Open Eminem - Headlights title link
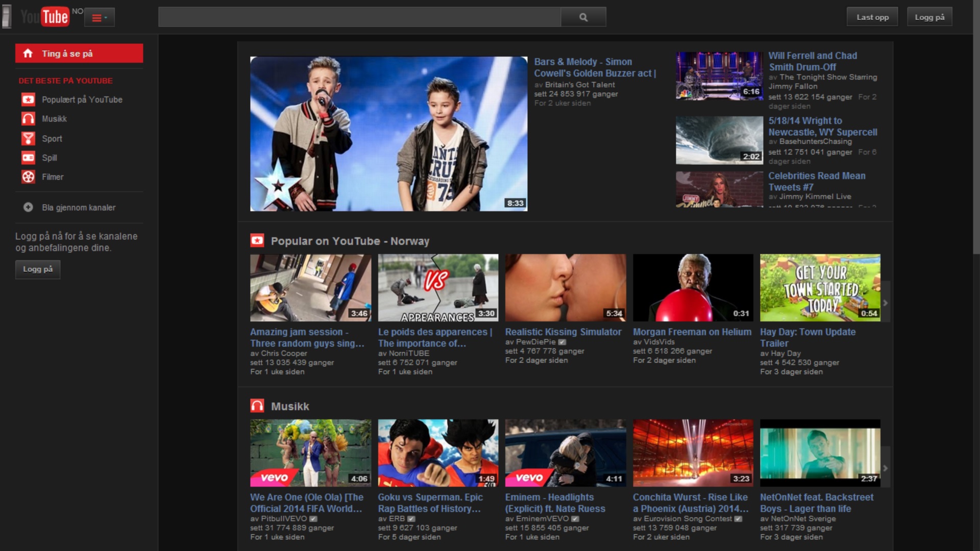 pyautogui.click(x=555, y=503)
